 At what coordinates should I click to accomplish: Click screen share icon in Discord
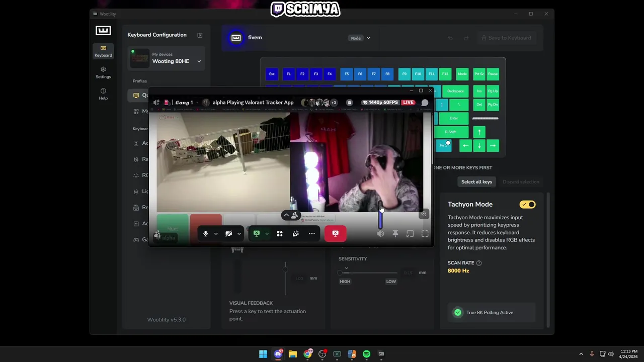click(x=256, y=233)
